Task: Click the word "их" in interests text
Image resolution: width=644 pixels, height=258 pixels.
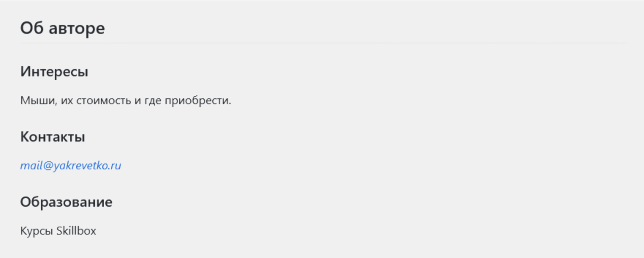Action: coord(66,101)
